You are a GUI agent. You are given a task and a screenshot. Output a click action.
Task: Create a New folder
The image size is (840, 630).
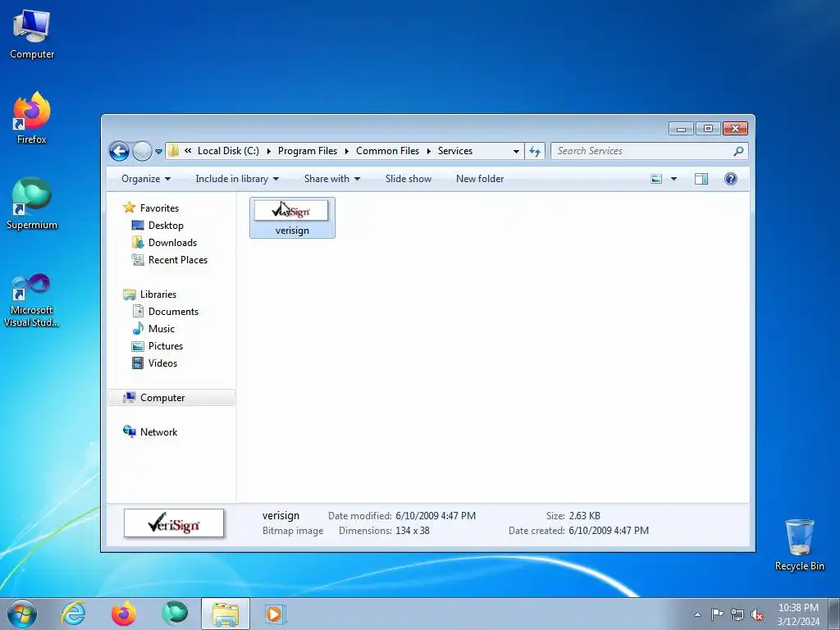[x=480, y=179]
